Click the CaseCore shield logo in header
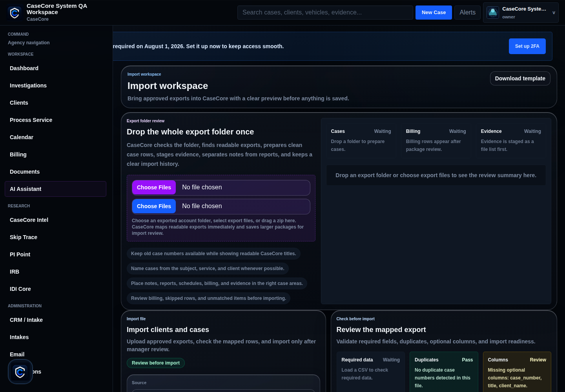 tap(15, 13)
